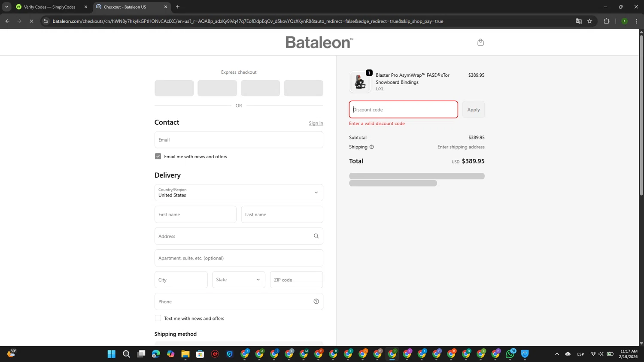Image resolution: width=644 pixels, height=362 pixels.
Task: Bookmark this page with the star icon
Action: coord(589,21)
